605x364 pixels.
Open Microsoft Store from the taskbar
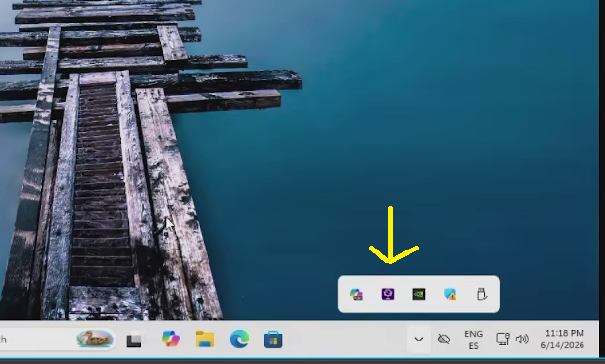click(x=273, y=340)
